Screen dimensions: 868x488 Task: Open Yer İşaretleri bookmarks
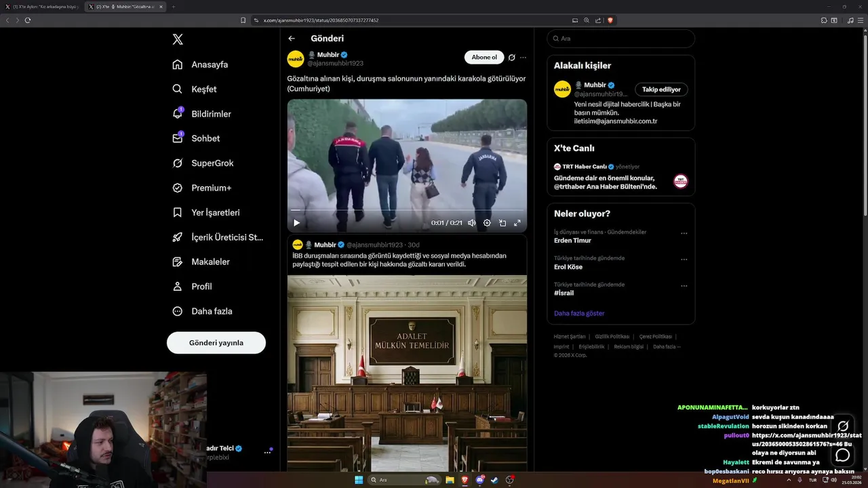[207, 212]
